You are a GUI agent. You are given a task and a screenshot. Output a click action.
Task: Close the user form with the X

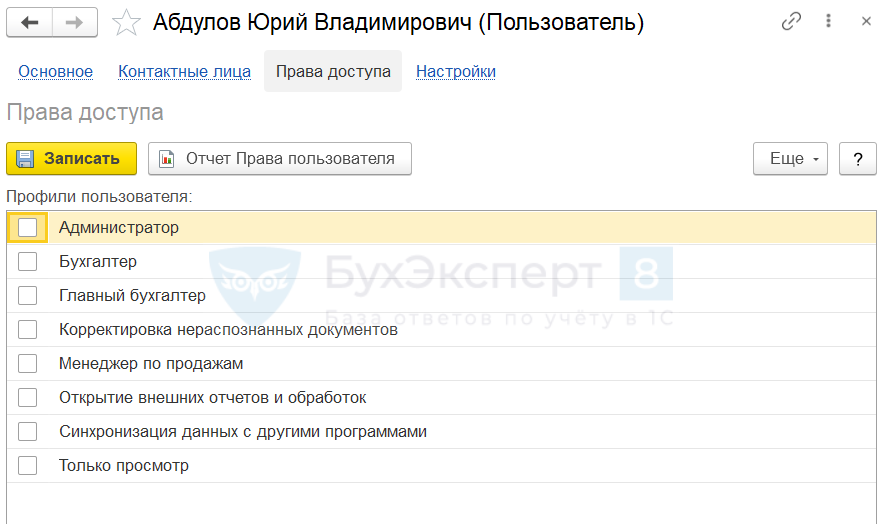point(866,21)
